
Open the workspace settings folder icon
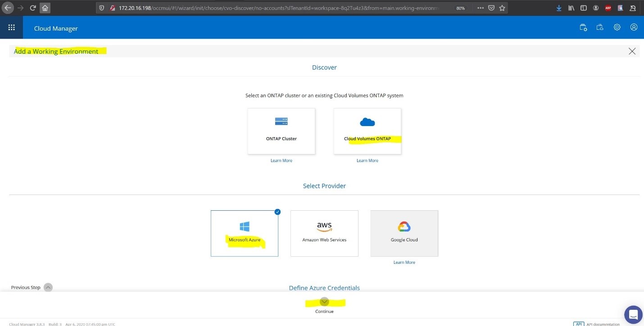pyautogui.click(x=583, y=27)
